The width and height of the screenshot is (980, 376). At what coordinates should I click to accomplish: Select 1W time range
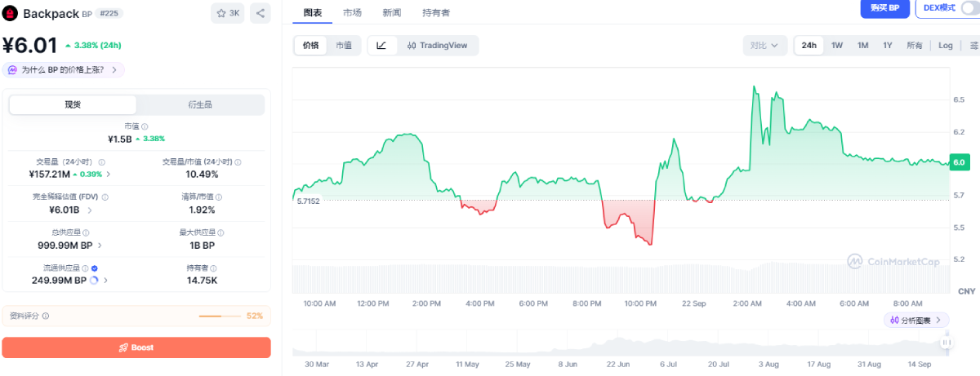837,46
